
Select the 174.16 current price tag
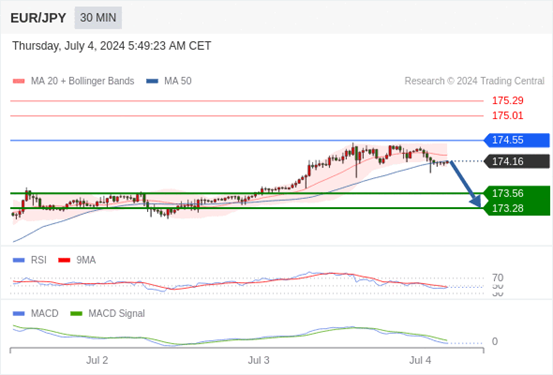(x=517, y=161)
